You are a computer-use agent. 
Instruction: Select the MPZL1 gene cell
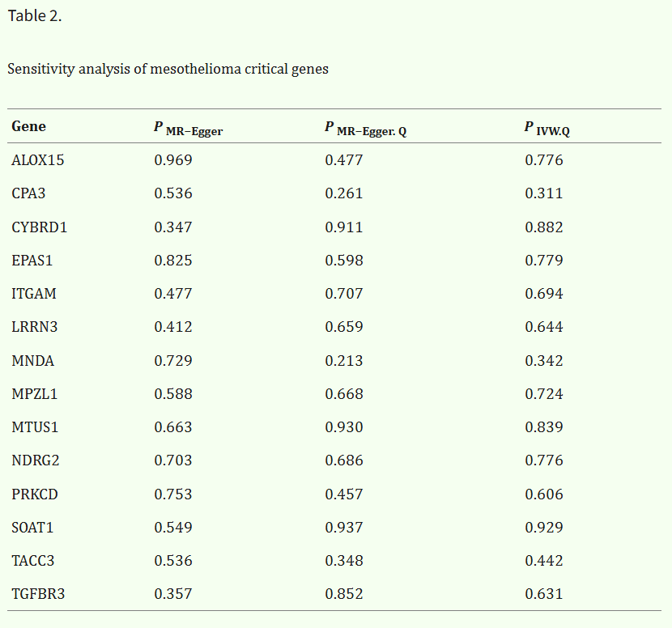pyautogui.click(x=35, y=394)
